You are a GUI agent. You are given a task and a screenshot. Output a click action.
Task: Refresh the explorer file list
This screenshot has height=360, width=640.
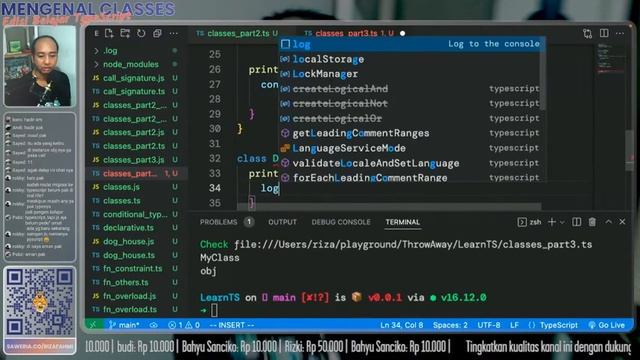(x=141, y=33)
